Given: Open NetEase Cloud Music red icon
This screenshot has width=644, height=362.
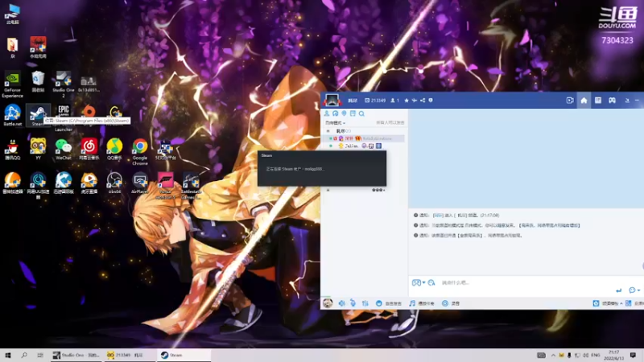Looking at the screenshot, I should tap(89, 150).
